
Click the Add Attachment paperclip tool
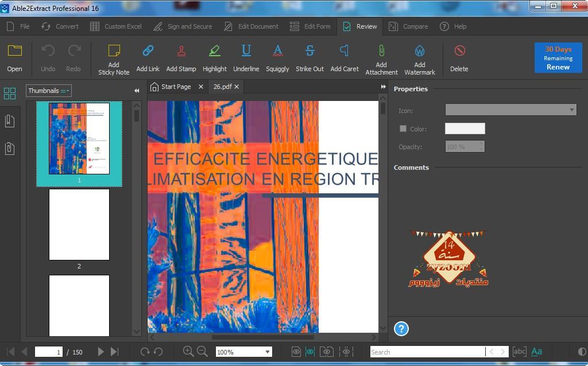tap(381, 59)
